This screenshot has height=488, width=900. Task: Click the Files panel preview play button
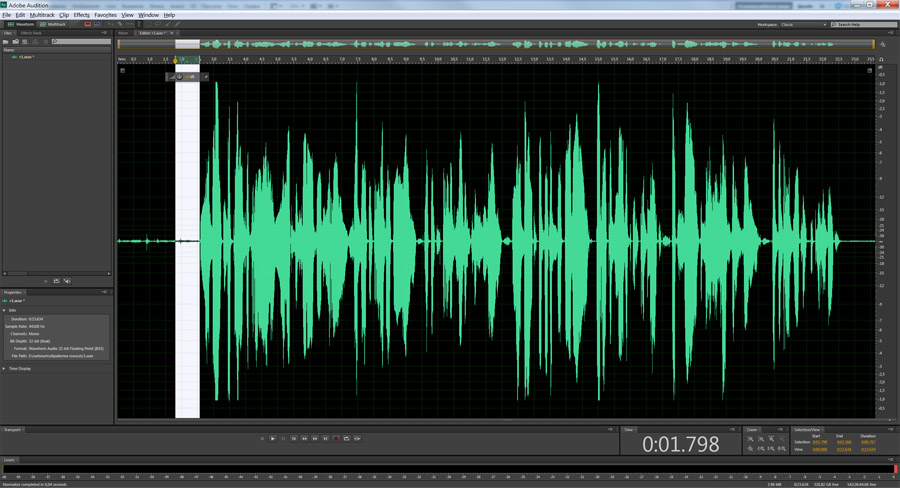pos(46,281)
